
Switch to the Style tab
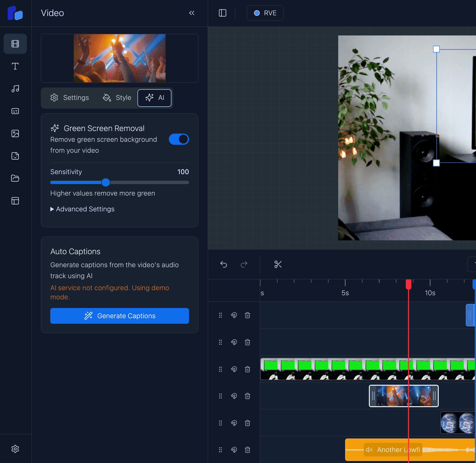point(117,98)
